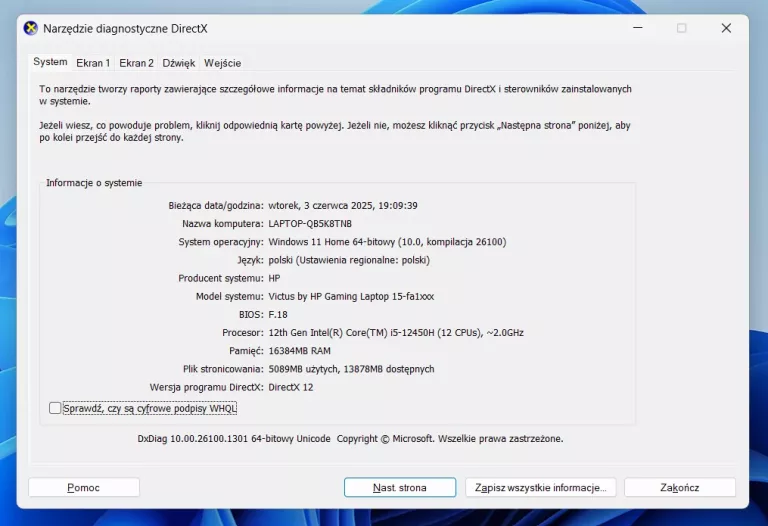Click the BIOS value F.18
Image resolution: width=768 pixels, height=526 pixels.
point(278,314)
